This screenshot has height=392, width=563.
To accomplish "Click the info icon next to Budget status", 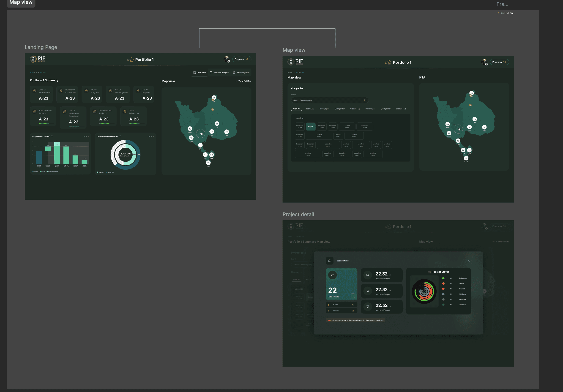I will coord(52,136).
